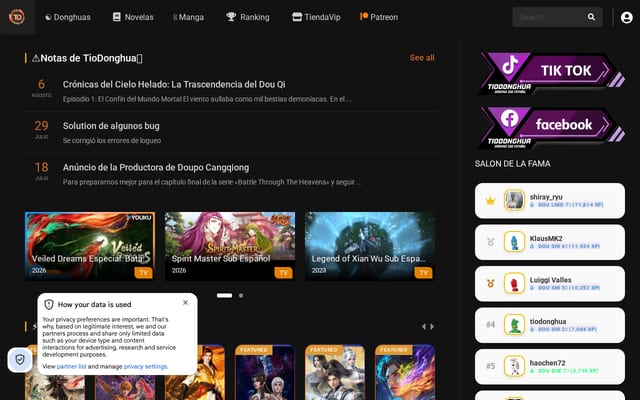640x400 pixels.
Task: Click the TV badge on Veiled Dreams
Action: tap(144, 273)
